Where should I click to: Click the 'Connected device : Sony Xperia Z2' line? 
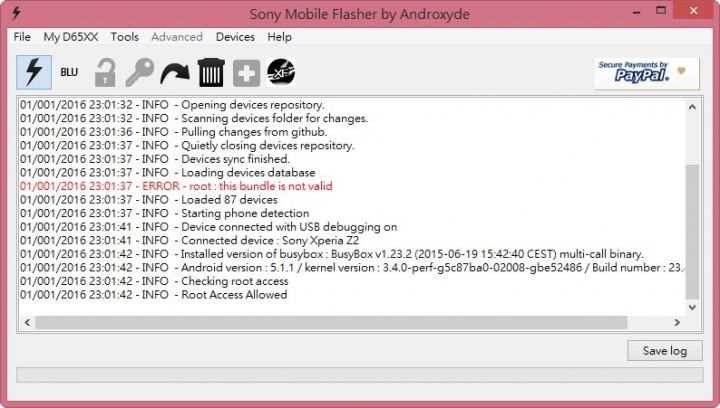tap(189, 240)
